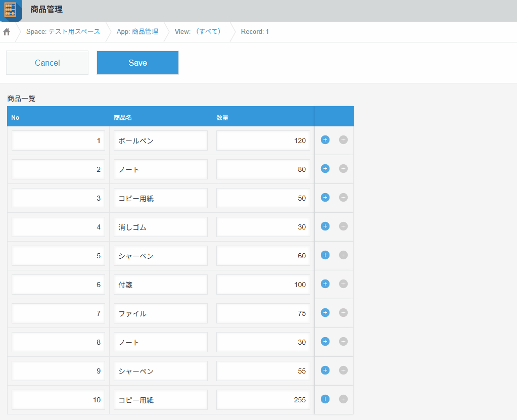
Task: Add a row after row 10
Action: (x=325, y=399)
